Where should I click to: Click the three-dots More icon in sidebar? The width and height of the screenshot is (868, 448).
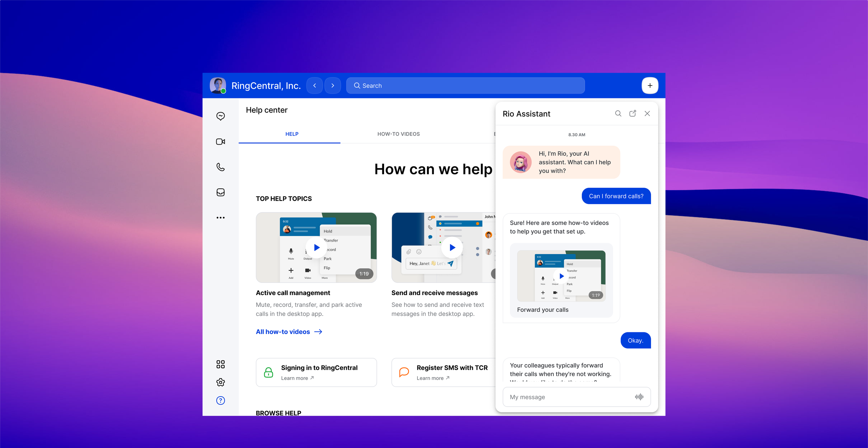220,218
